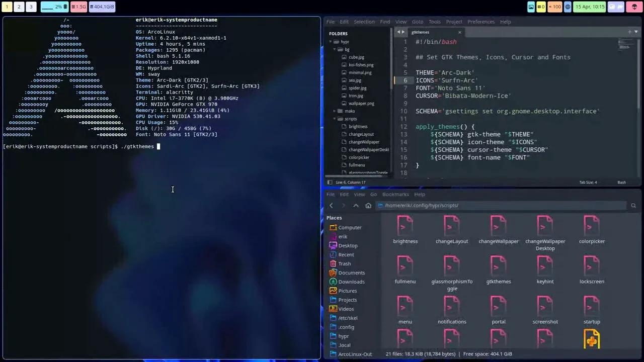Viewport: 644px width, 362px height.
Task: Switch to the gtkthemes editor tab
Action: point(420,32)
